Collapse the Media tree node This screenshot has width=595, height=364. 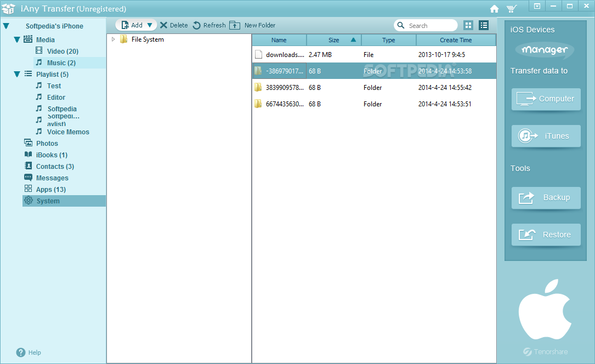pyautogui.click(x=16, y=39)
